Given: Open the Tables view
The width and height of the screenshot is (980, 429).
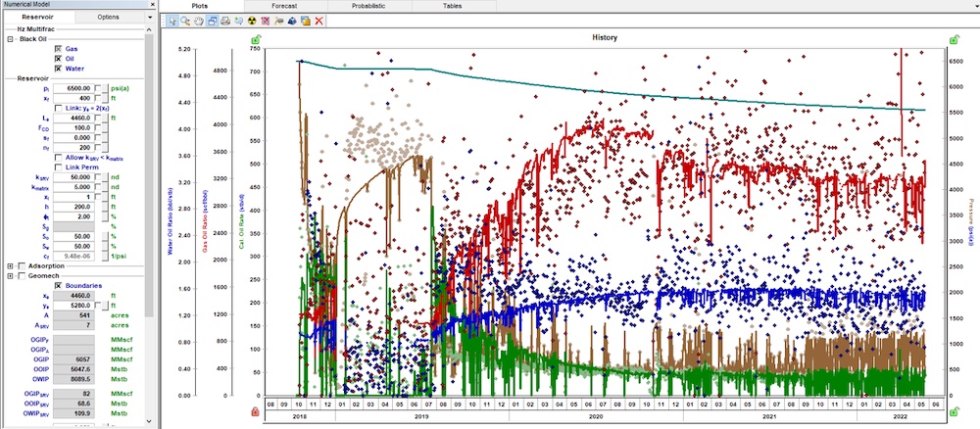Looking at the screenshot, I should point(454,5).
